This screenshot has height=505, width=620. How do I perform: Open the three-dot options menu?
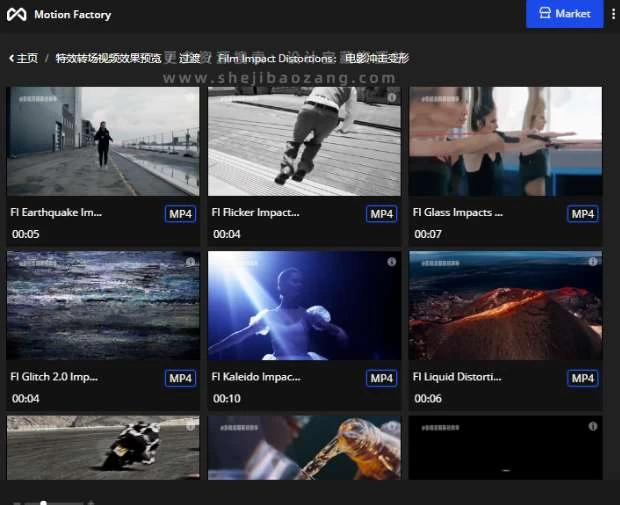pos(613,14)
